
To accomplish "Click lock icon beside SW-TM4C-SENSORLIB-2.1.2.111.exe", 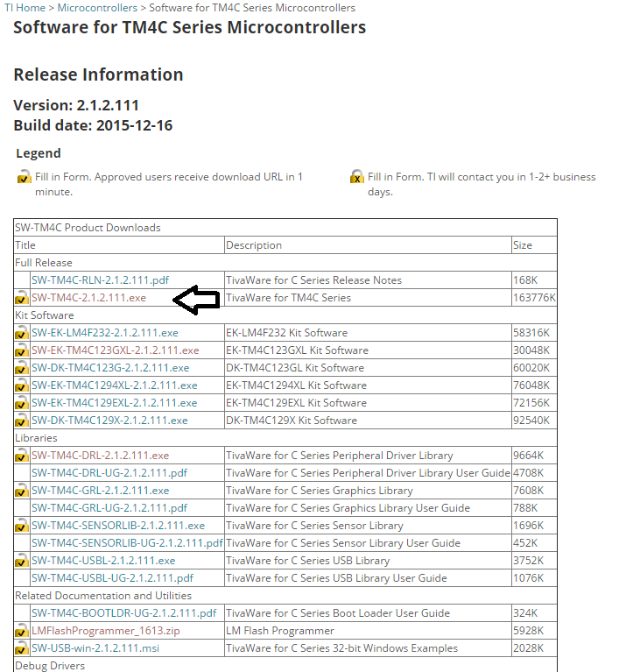I will point(22,526).
